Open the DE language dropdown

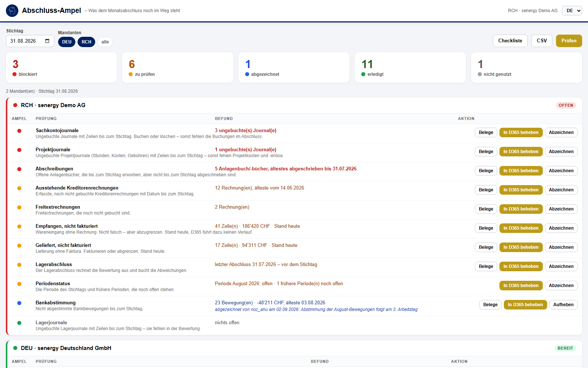coord(572,11)
